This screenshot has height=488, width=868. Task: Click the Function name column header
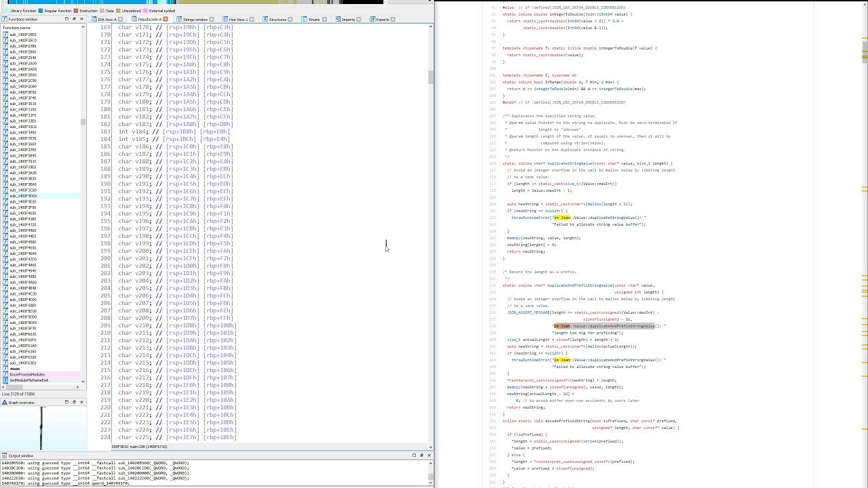point(41,28)
